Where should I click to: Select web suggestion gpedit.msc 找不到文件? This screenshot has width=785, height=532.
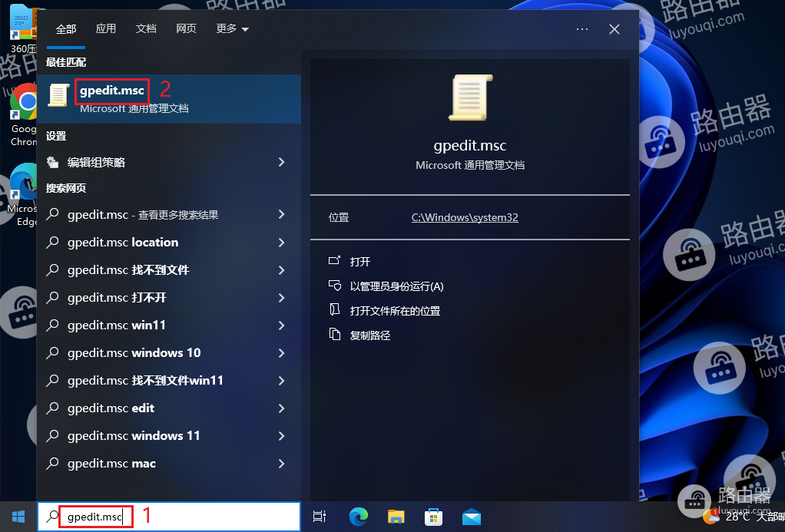point(169,270)
